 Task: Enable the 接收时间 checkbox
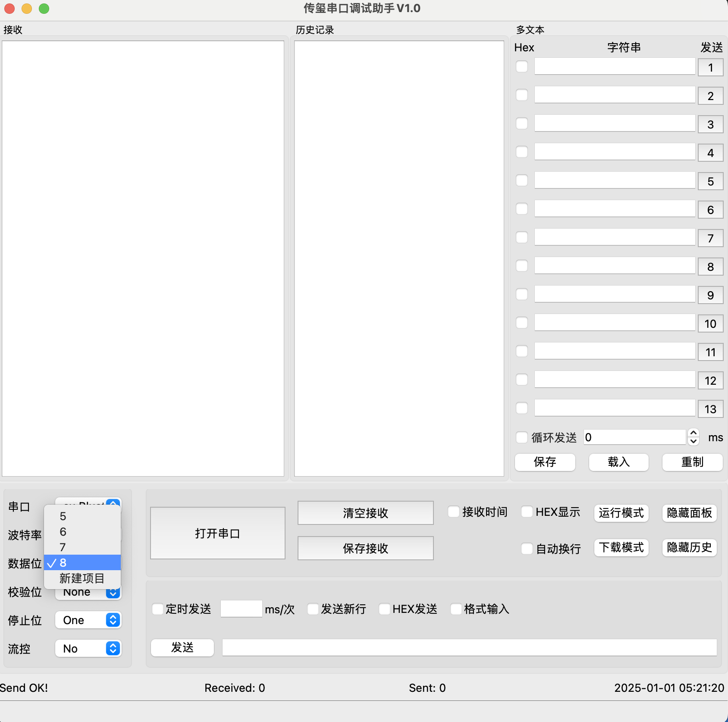point(453,512)
